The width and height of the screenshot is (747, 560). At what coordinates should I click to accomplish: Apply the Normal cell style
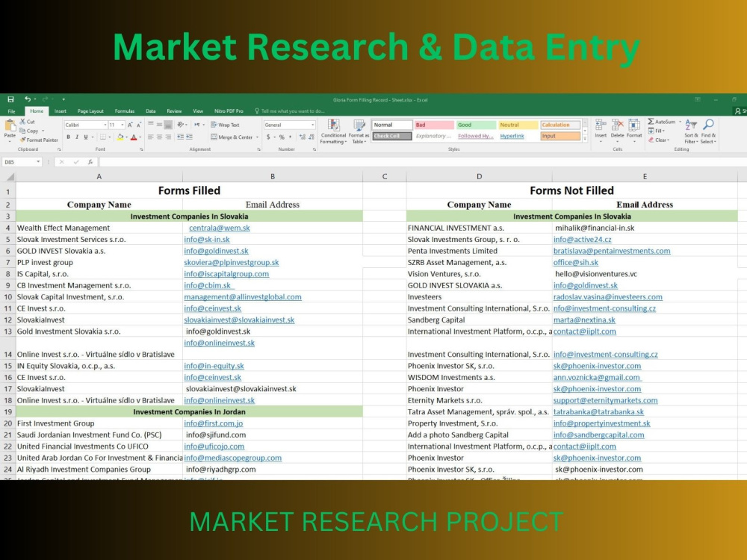(x=391, y=125)
